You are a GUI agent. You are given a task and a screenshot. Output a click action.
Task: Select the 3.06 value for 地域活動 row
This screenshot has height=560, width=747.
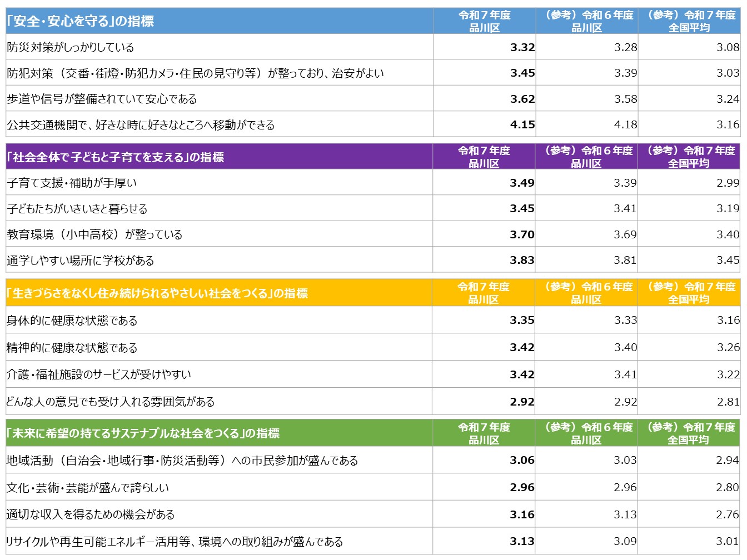522,460
